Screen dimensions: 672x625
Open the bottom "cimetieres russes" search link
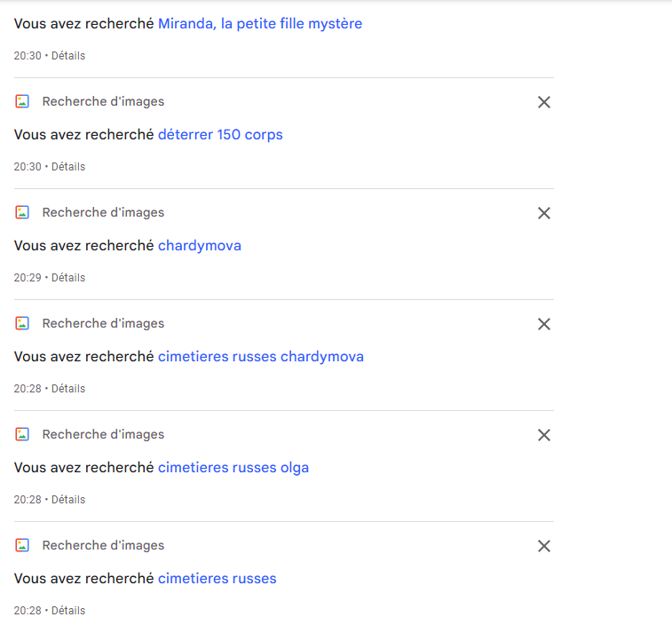point(217,579)
